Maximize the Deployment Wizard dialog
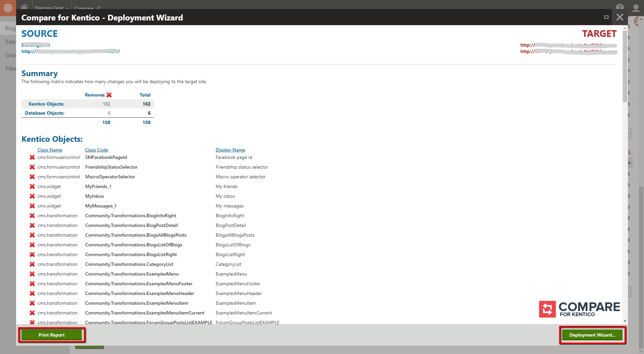 click(x=606, y=17)
